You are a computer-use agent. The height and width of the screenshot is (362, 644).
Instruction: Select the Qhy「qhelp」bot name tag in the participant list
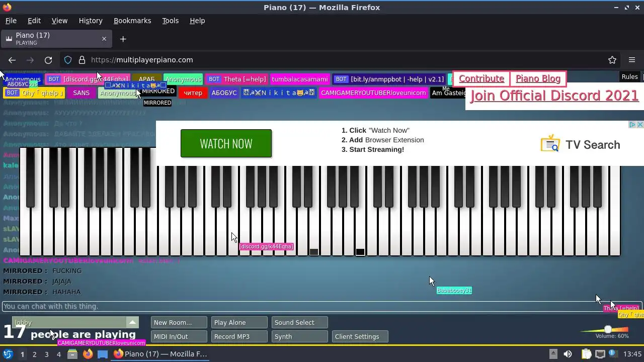[35, 93]
